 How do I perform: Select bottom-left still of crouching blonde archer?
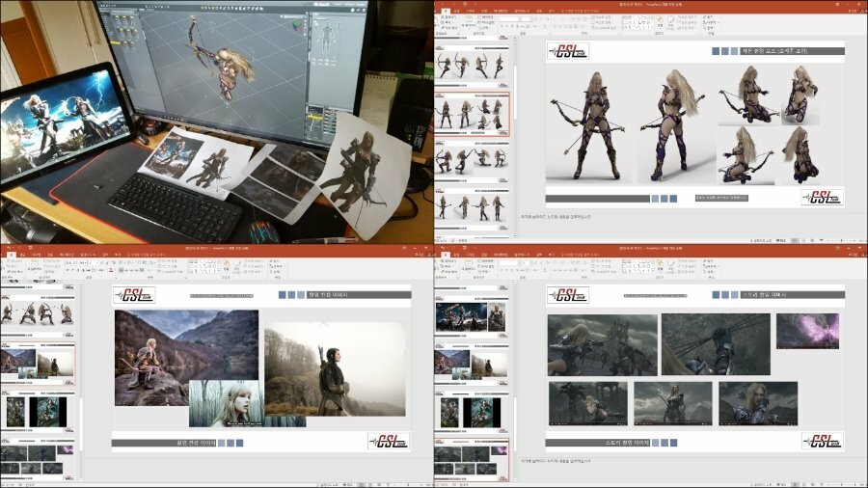[588, 404]
